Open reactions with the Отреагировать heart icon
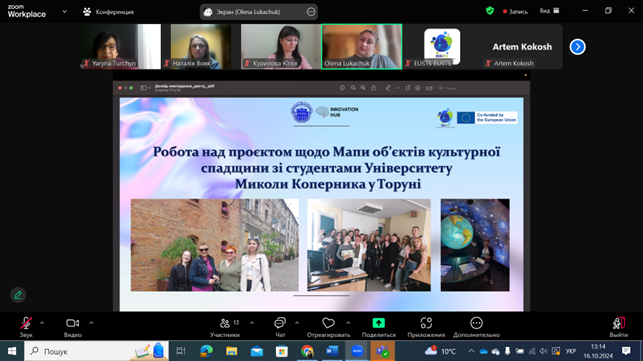 tap(328, 327)
